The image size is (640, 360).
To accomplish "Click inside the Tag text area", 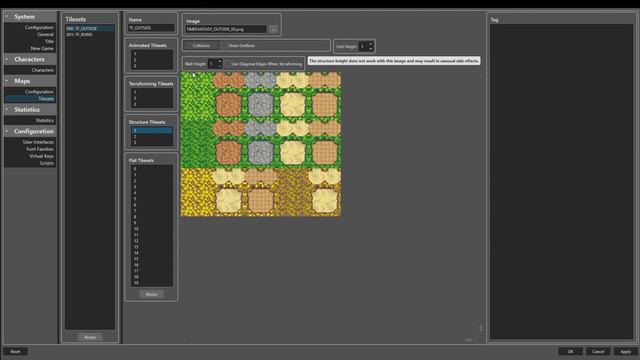I will pos(561,182).
